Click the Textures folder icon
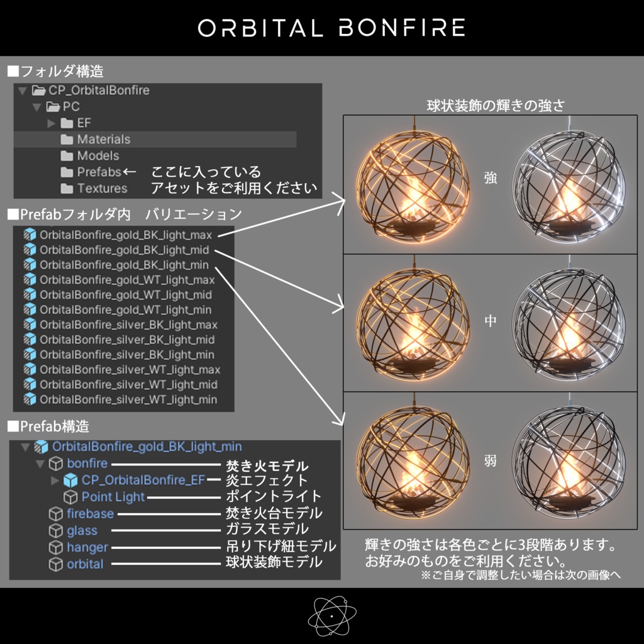644x644 pixels. pyautogui.click(x=67, y=188)
